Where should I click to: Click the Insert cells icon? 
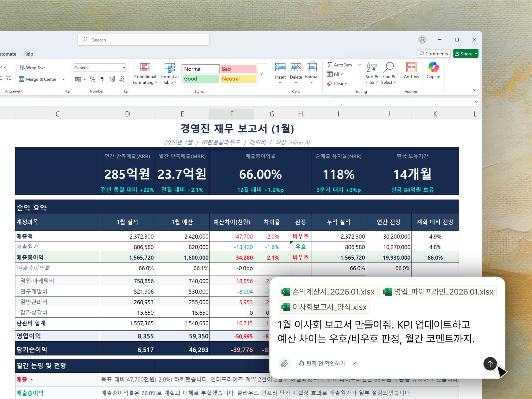click(280, 67)
